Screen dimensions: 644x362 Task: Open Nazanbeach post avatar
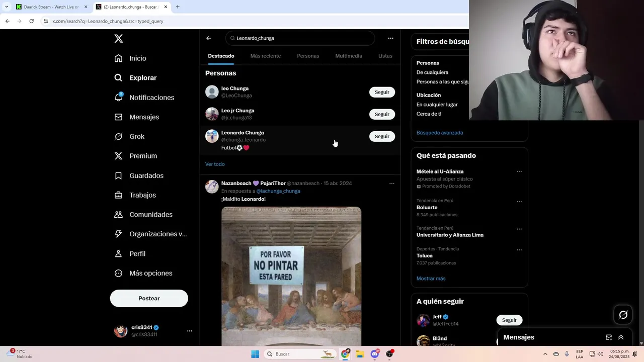click(x=212, y=187)
